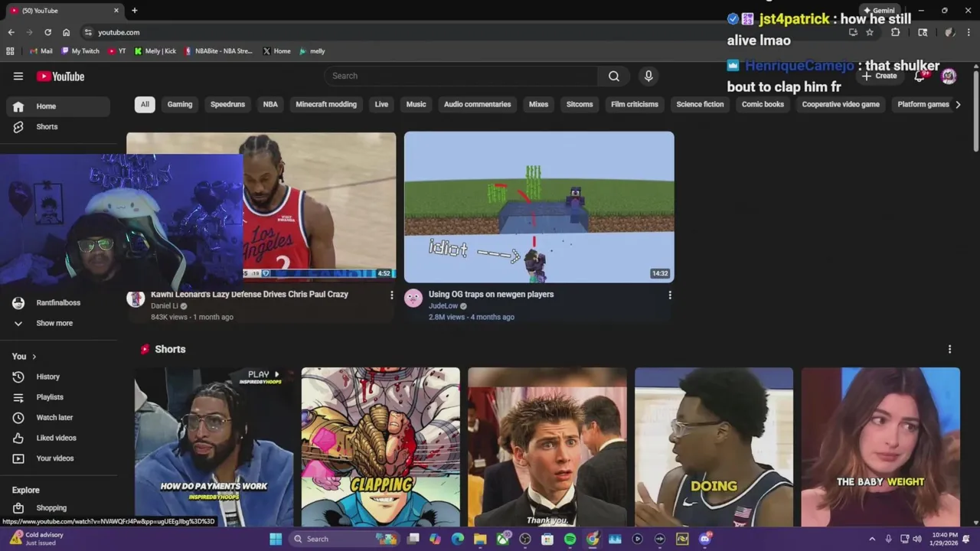Open the account avatar menu
This screenshot has width=980, height=551.
point(949,76)
